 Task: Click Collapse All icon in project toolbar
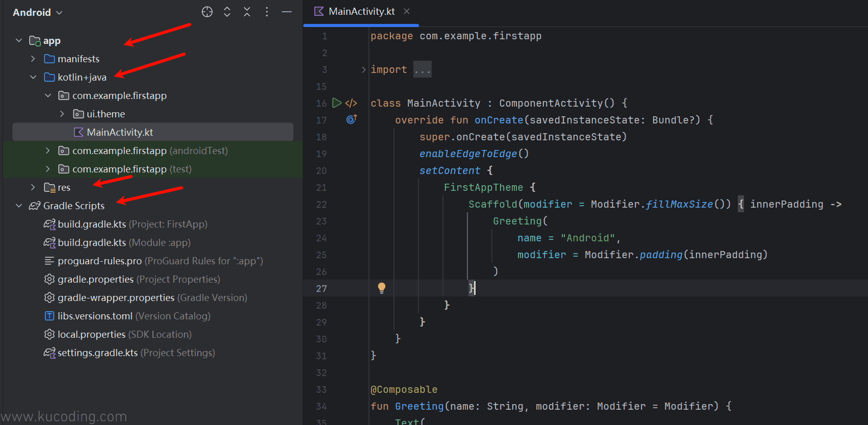tap(247, 12)
